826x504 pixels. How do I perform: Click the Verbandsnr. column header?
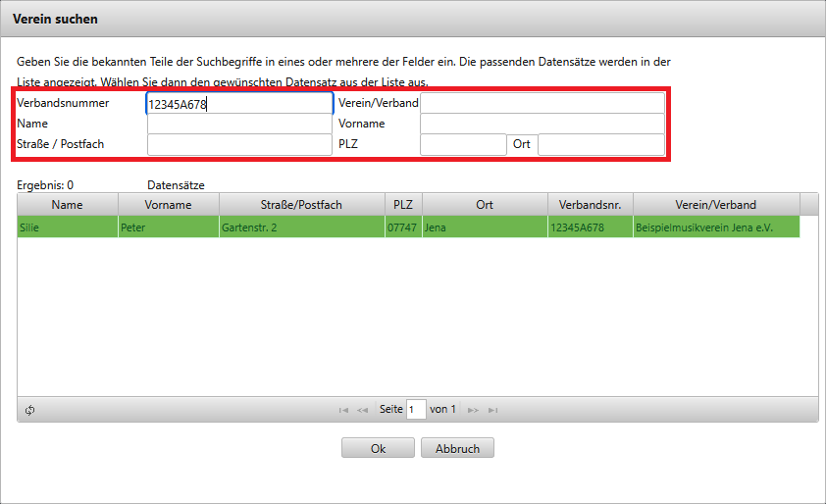590,205
